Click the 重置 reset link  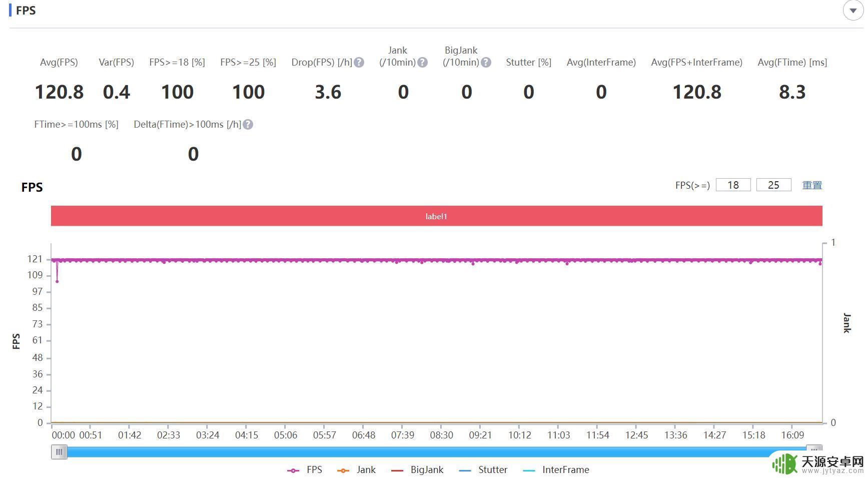(x=812, y=185)
